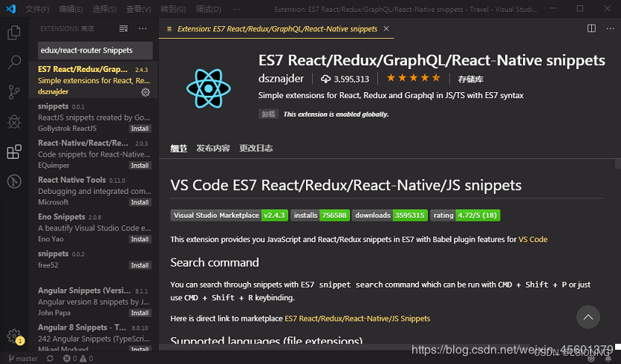
Task: Open errors and warnings status indicator
Action: tap(78, 359)
